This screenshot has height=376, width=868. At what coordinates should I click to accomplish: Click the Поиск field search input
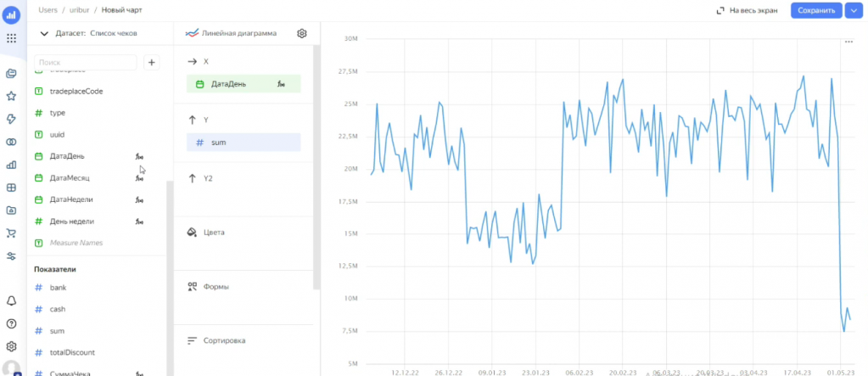tap(85, 63)
